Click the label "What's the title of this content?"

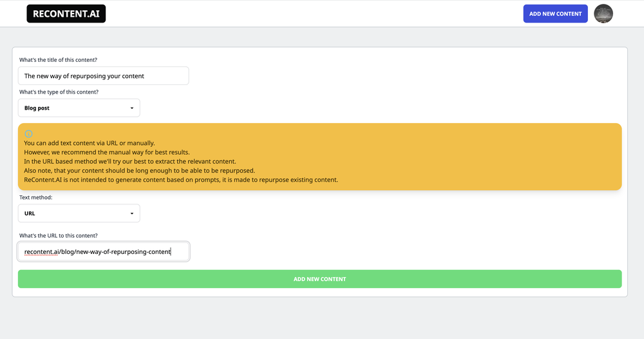coord(59,60)
